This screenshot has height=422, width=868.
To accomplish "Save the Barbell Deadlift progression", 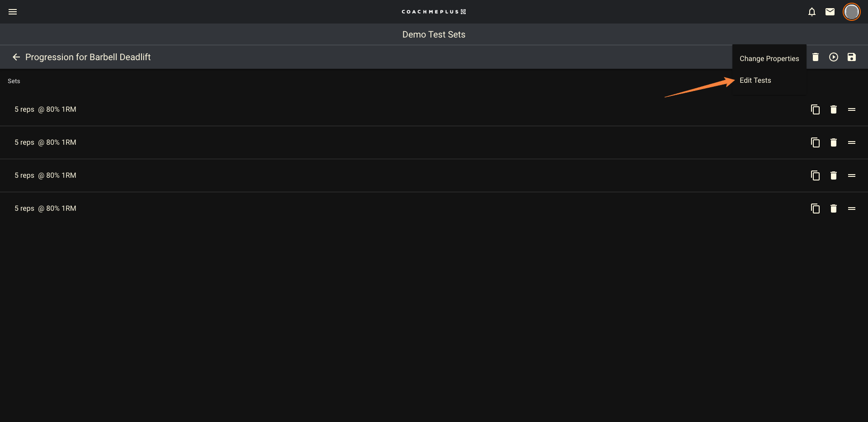I will click(x=852, y=57).
